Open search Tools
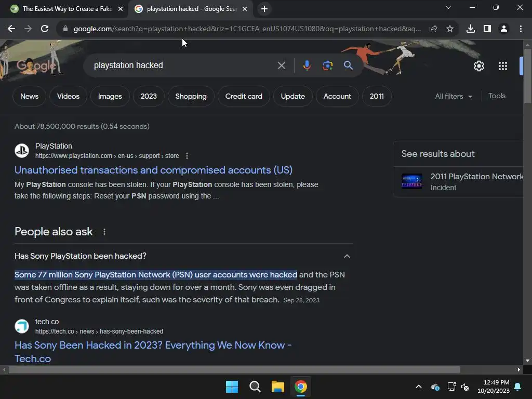This screenshot has height=399, width=532. (x=497, y=96)
